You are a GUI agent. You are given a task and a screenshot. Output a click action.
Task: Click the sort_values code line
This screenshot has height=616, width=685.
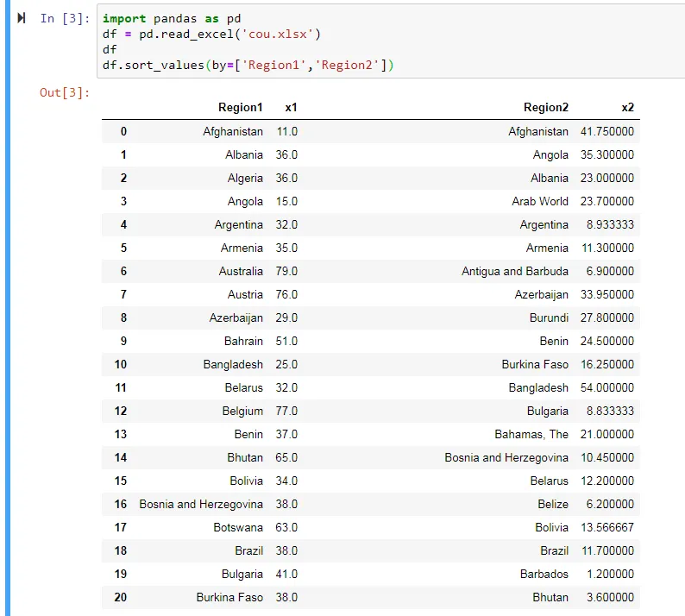[x=248, y=65]
